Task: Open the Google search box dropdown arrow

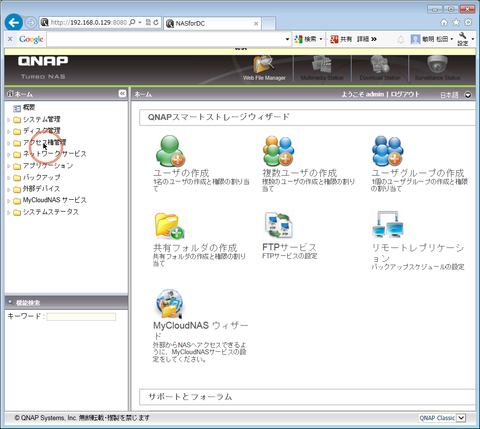Action: click(287, 39)
